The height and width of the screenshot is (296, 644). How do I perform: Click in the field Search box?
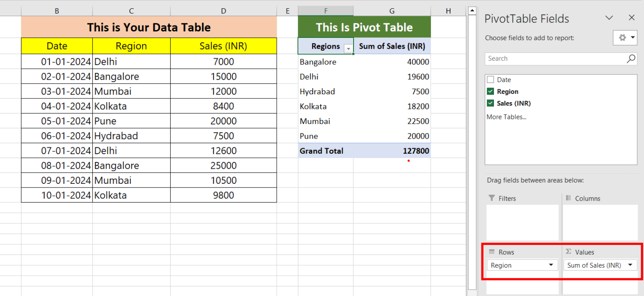(x=553, y=59)
